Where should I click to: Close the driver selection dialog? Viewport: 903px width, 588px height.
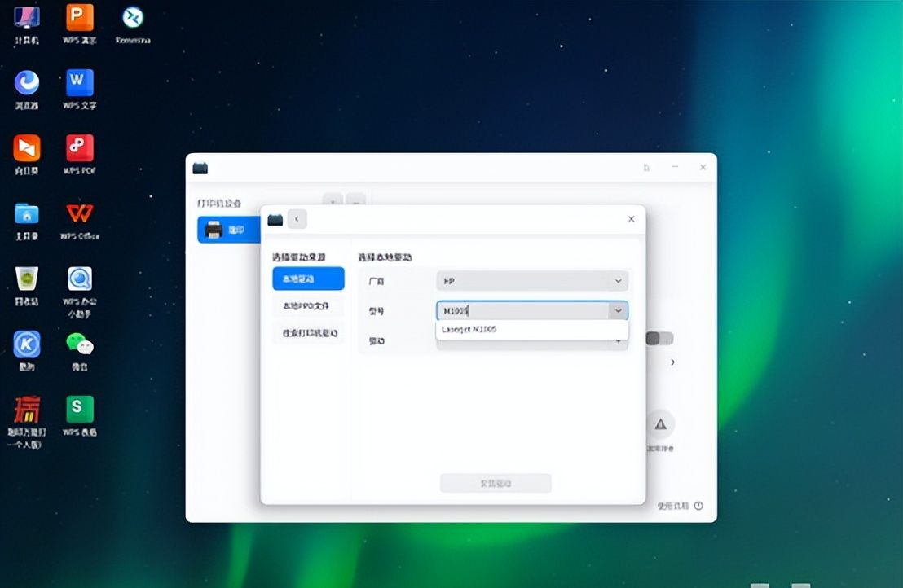(x=631, y=219)
